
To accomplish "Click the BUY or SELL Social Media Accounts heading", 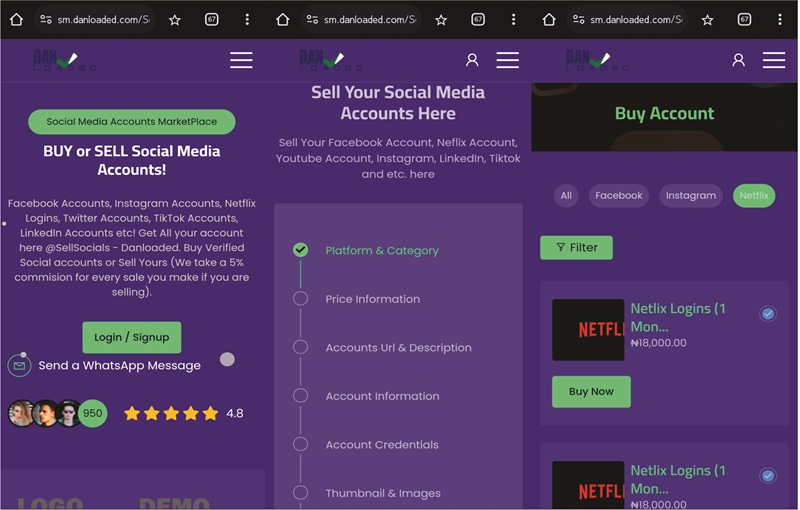I will pos(132,160).
